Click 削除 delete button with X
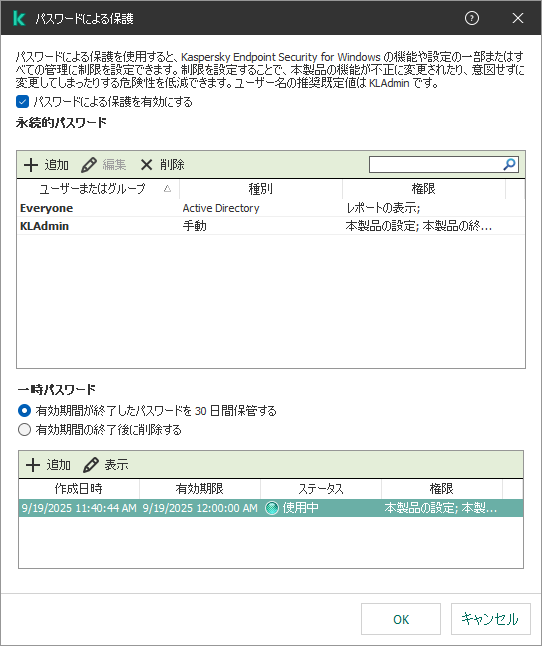Image resolution: width=542 pixels, height=646 pixels. click(x=162, y=165)
